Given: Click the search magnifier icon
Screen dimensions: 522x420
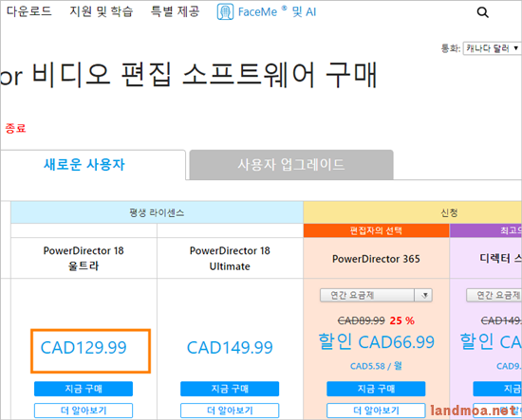Looking at the screenshot, I should tap(482, 12).
